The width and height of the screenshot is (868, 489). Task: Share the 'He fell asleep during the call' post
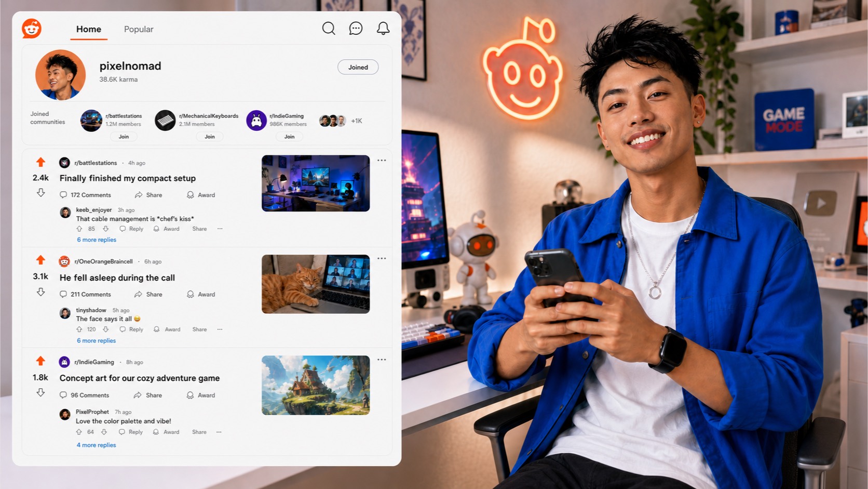coord(148,294)
